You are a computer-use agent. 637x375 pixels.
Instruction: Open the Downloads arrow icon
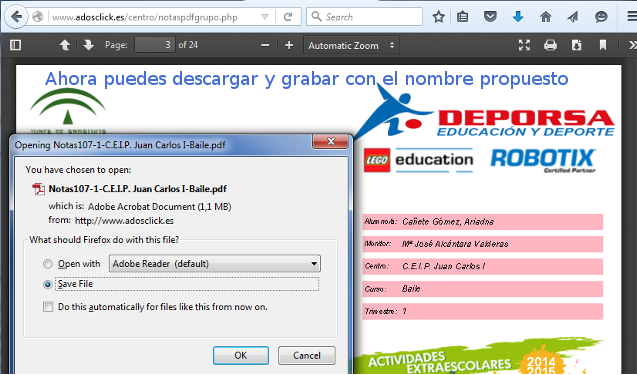518,17
